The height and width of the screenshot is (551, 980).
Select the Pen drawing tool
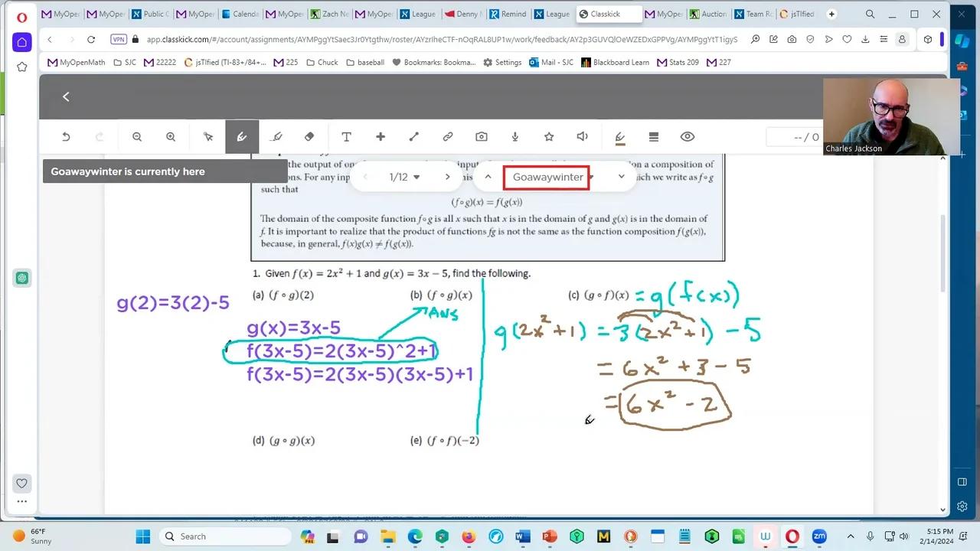(x=242, y=137)
